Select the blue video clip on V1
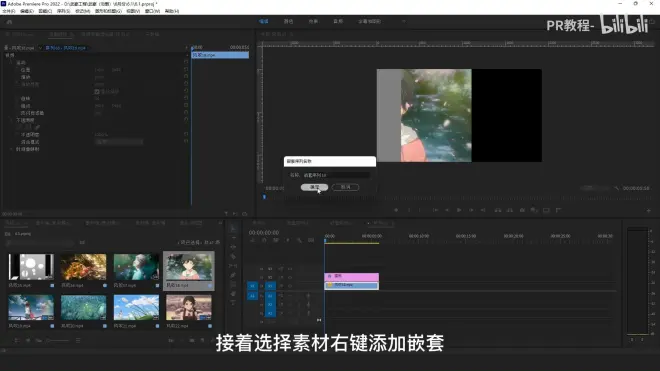This screenshot has width=660, height=371. (351, 286)
